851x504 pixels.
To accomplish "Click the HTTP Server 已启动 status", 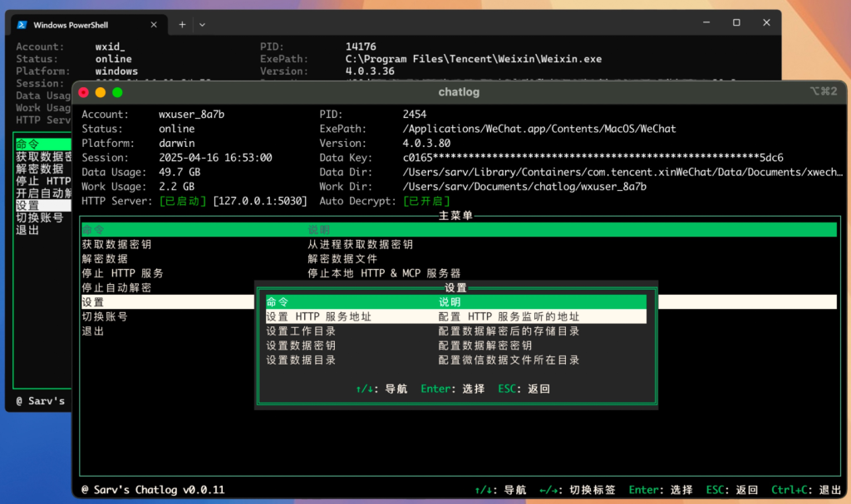I will (x=183, y=201).
